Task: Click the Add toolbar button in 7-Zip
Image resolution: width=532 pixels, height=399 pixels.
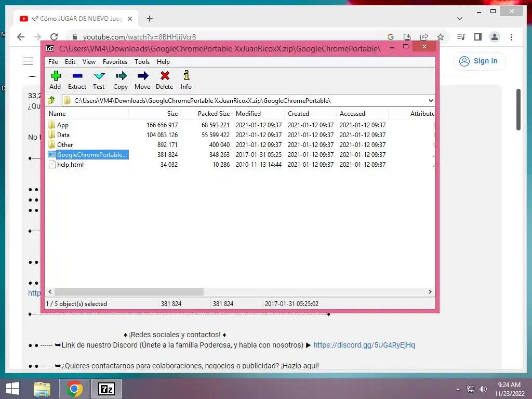Action: (x=55, y=80)
